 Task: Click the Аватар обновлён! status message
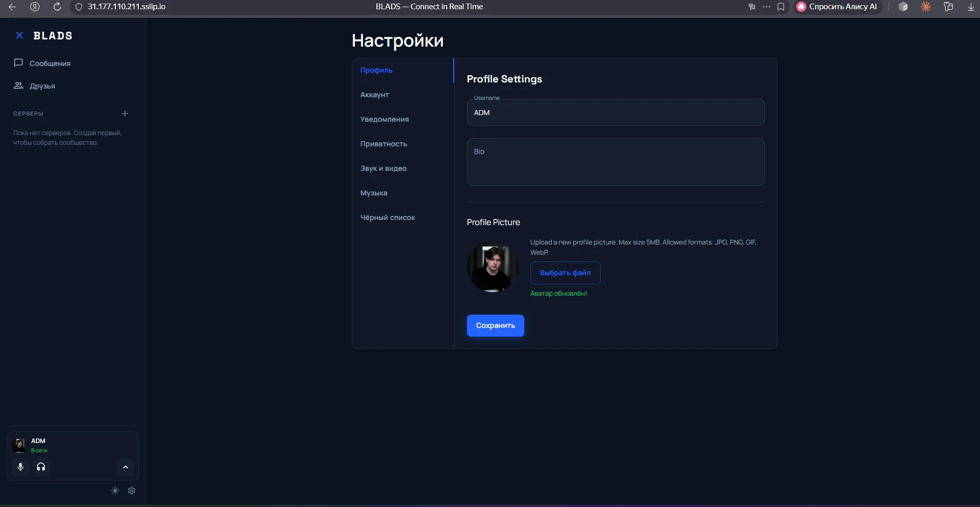[x=559, y=293]
